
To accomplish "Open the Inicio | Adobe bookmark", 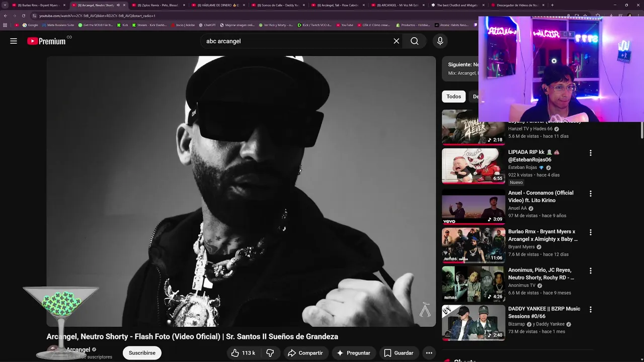I will (183, 25).
